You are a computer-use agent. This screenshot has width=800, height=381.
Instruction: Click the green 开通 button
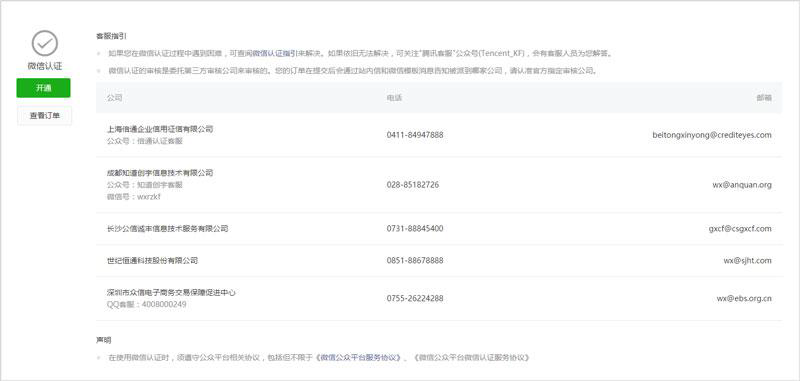pos(43,88)
